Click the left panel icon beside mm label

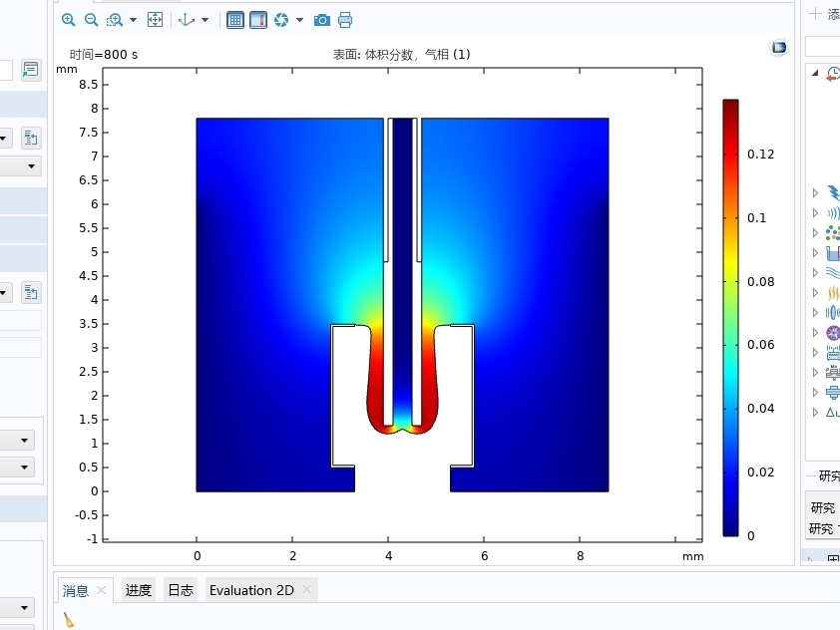[31, 70]
